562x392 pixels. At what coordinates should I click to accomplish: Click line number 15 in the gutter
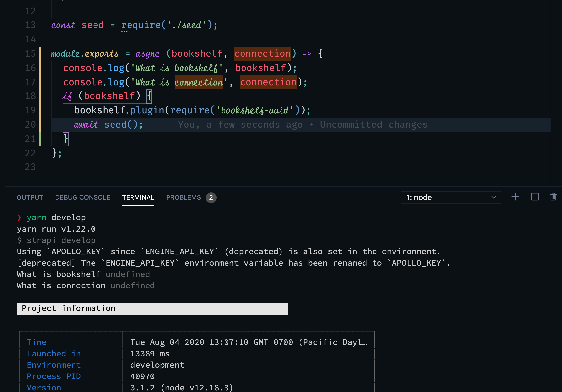click(30, 54)
